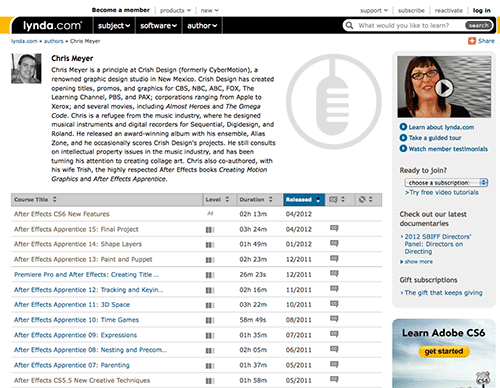500x388 pixels.
Task: Sort table by Level column
Action: pos(220,199)
